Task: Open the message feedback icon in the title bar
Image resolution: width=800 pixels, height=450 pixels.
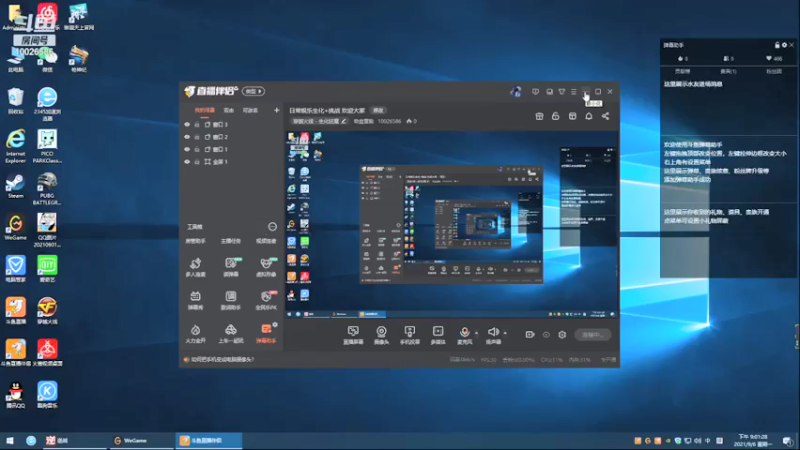Action: point(535,92)
